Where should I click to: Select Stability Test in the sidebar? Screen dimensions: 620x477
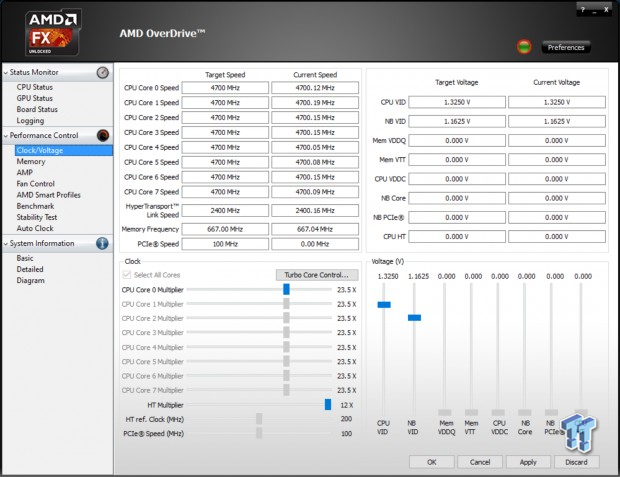37,216
